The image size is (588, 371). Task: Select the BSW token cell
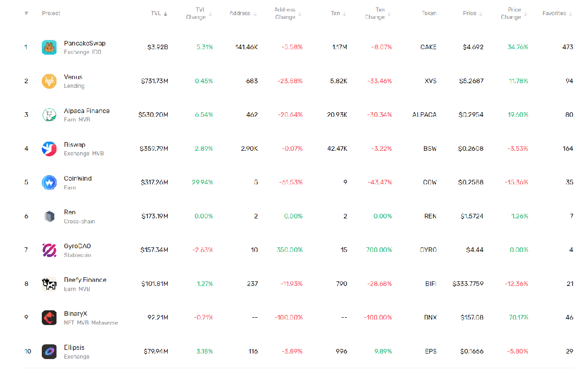(x=430, y=148)
